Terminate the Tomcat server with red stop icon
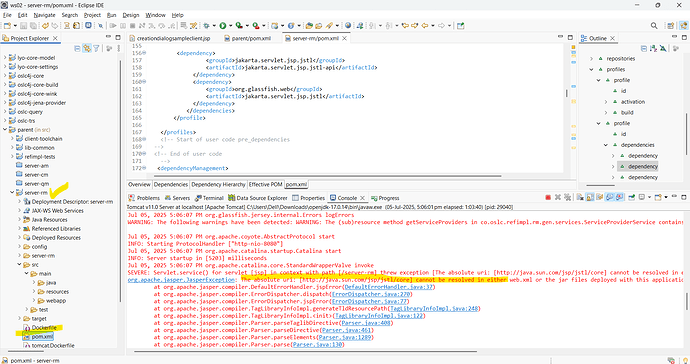The image size is (690, 364). pyautogui.click(x=548, y=198)
